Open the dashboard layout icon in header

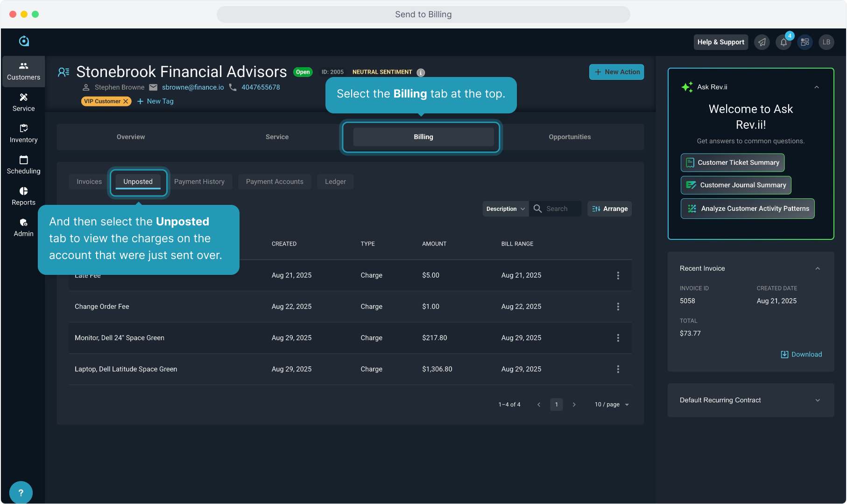tap(805, 42)
